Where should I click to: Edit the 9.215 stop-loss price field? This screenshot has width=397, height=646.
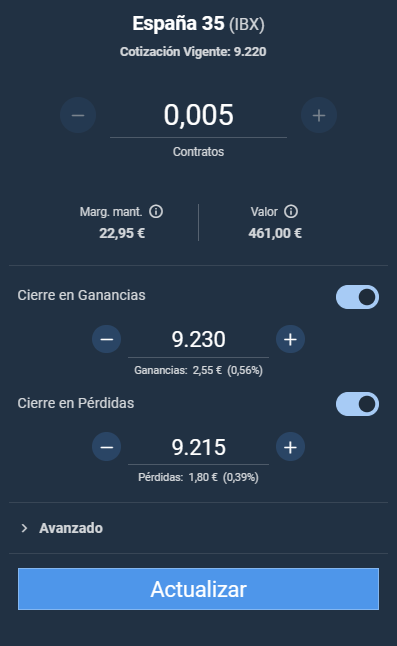click(198, 447)
